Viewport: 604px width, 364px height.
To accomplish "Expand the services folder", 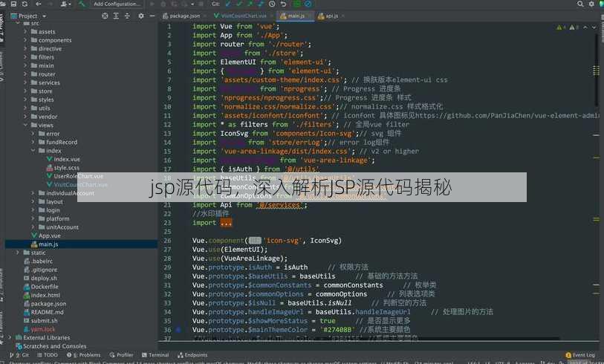I will point(25,82).
